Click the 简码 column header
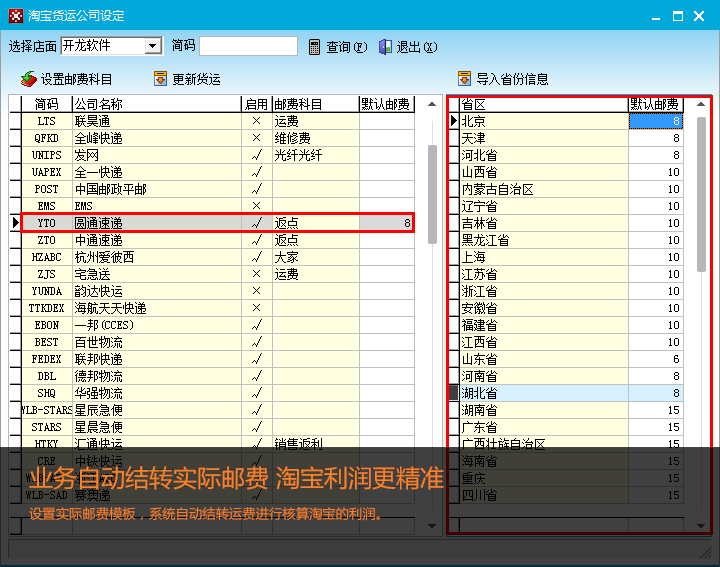720x567 pixels. pyautogui.click(x=47, y=104)
